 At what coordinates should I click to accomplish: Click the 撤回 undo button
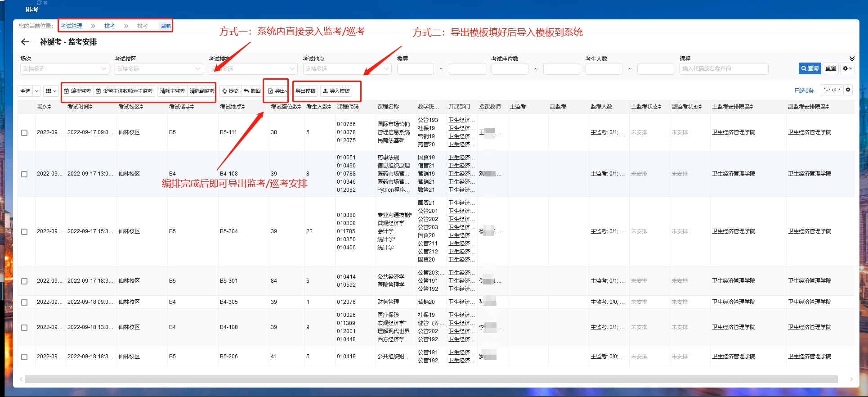[252, 91]
